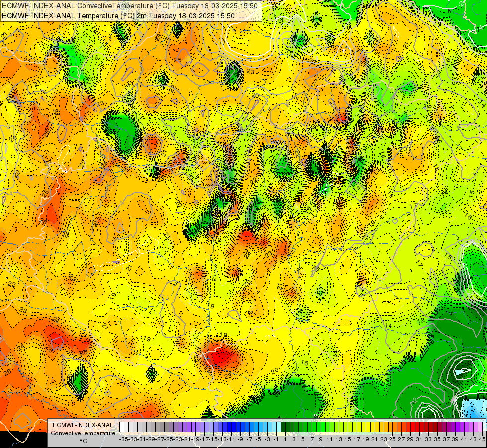The image size is (487, 448).
Task: Click the °C unit label in the legend
Action: 83,441
